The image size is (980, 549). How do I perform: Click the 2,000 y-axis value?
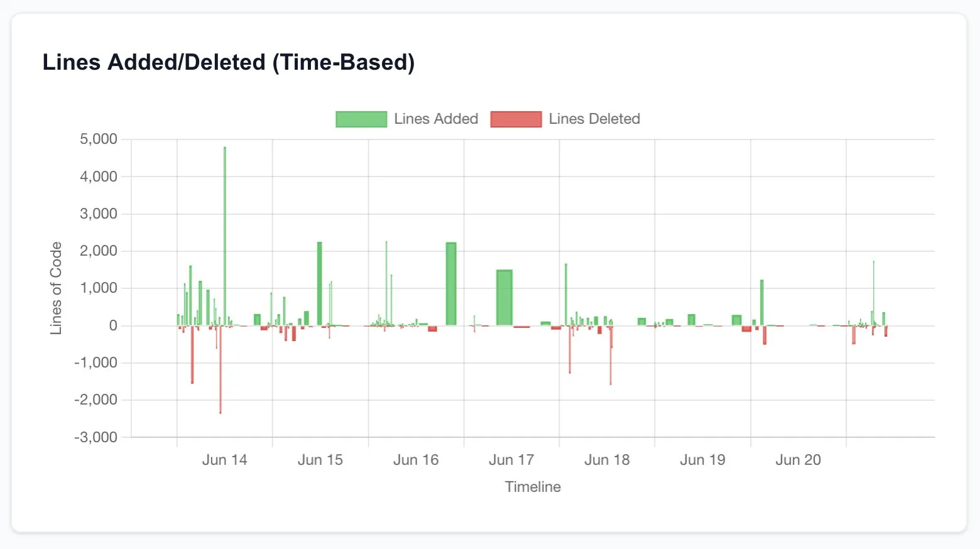pos(99,251)
